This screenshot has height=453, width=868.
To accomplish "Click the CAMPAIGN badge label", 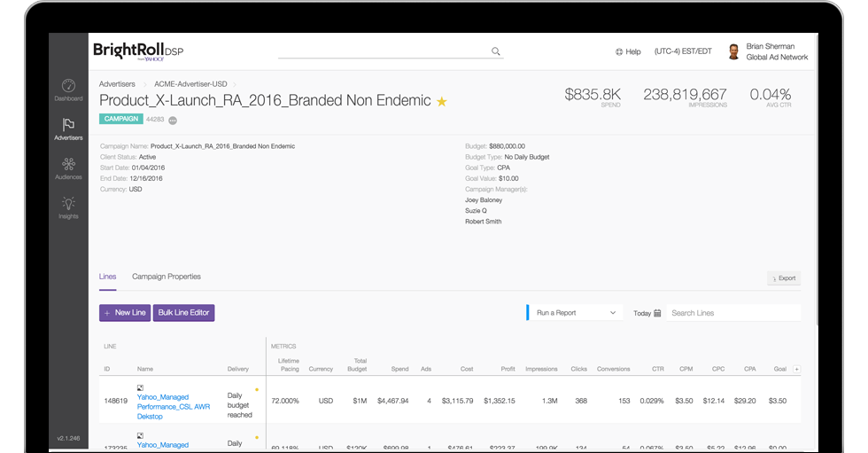I will [121, 119].
